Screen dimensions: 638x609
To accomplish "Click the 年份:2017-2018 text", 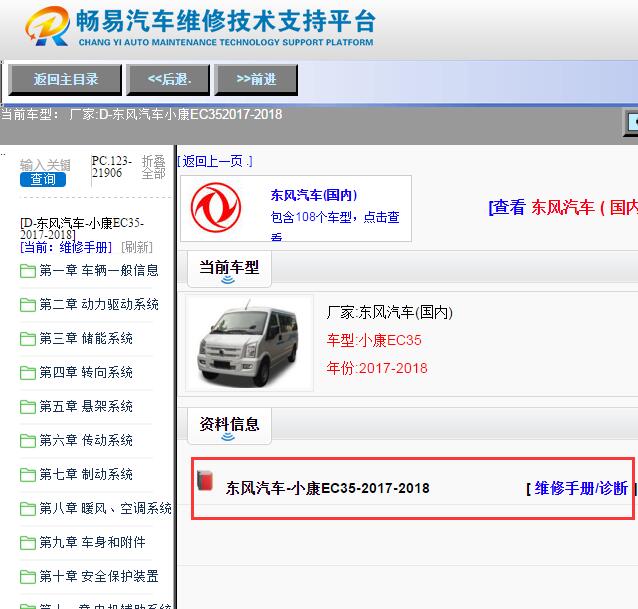I will [x=377, y=368].
